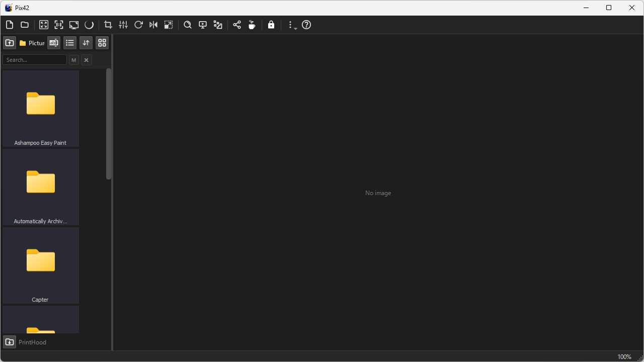644x362 pixels.
Task: Open the image adjustments sliders tool
Action: 123,25
